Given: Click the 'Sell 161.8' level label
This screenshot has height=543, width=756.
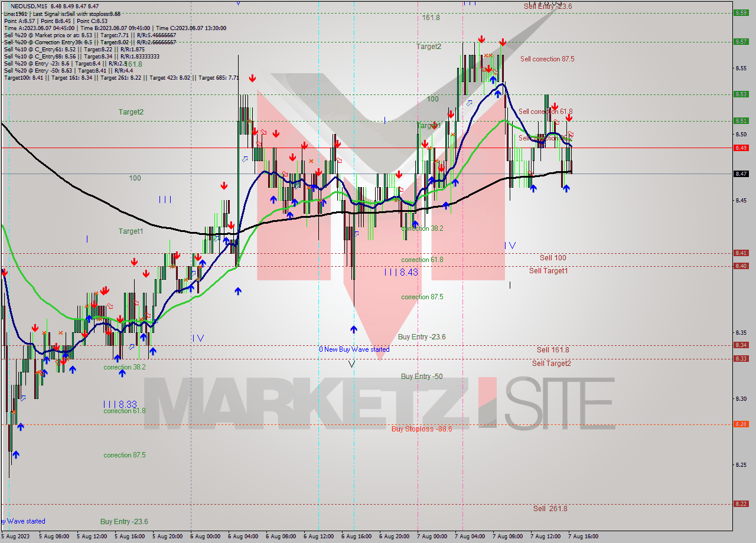Looking at the screenshot, I should [553, 350].
